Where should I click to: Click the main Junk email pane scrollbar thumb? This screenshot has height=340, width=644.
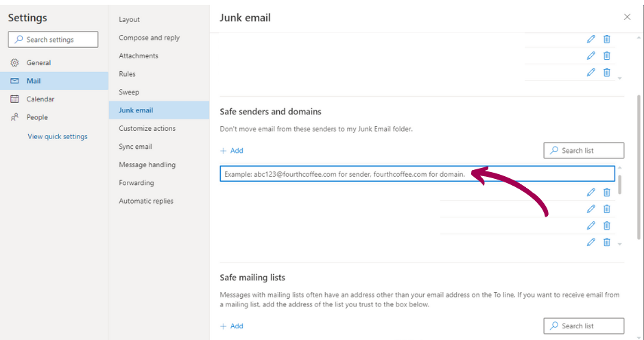(639, 167)
